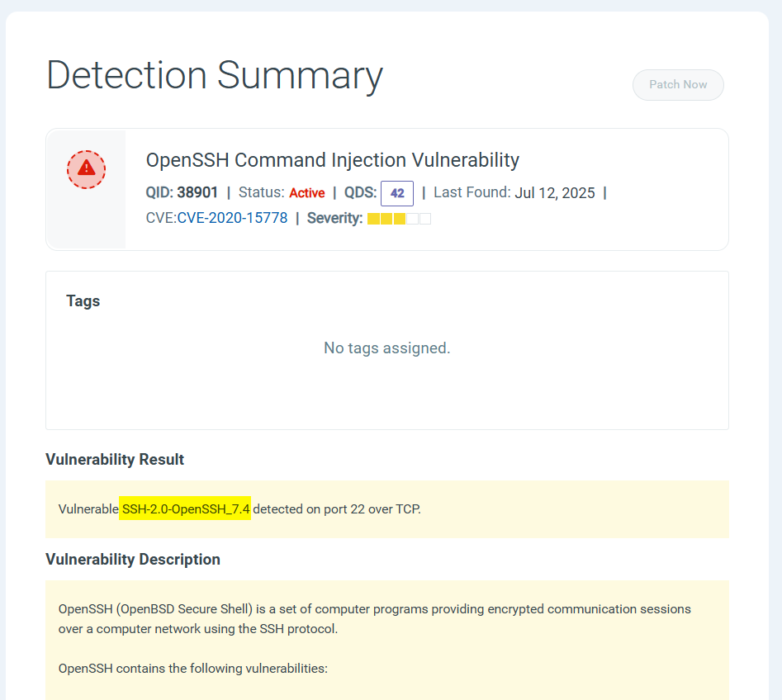Click the red Active status label
The width and height of the screenshot is (782, 700).
[x=306, y=193]
